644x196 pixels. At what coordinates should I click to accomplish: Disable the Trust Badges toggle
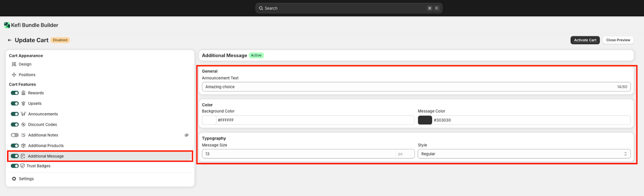(x=15, y=166)
